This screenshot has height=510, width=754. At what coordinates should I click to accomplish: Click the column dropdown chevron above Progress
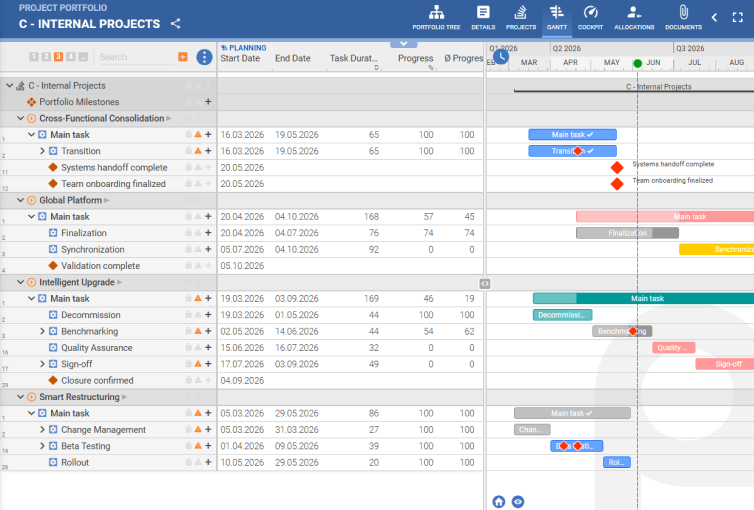coord(403,44)
